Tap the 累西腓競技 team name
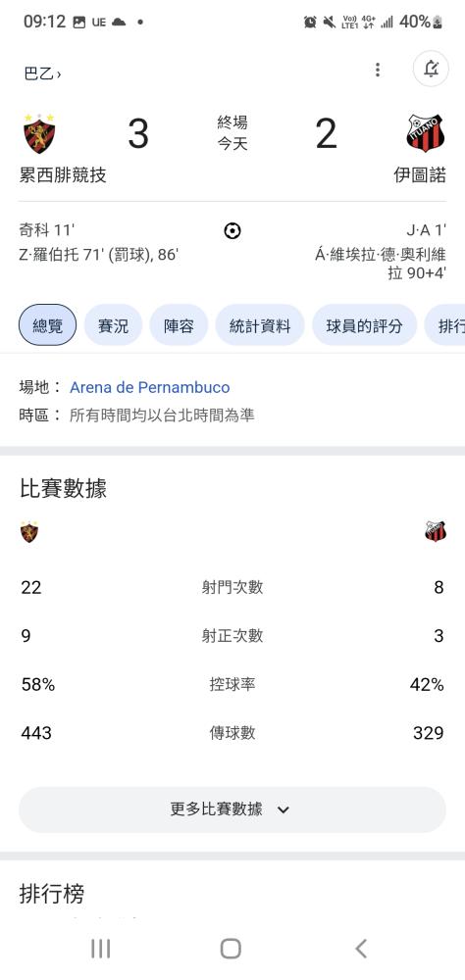This screenshot has width=465, height=980. 63,175
